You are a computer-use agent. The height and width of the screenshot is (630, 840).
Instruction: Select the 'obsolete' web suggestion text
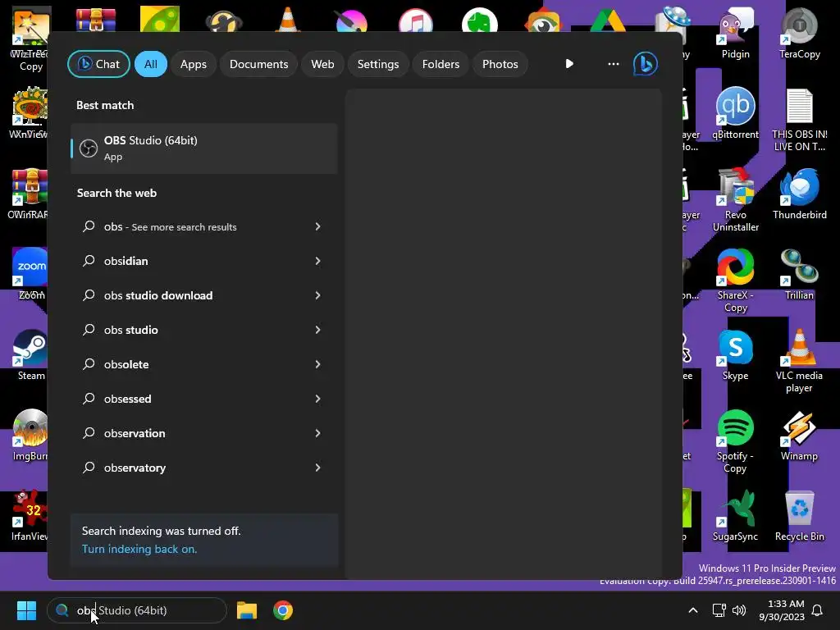tap(126, 364)
